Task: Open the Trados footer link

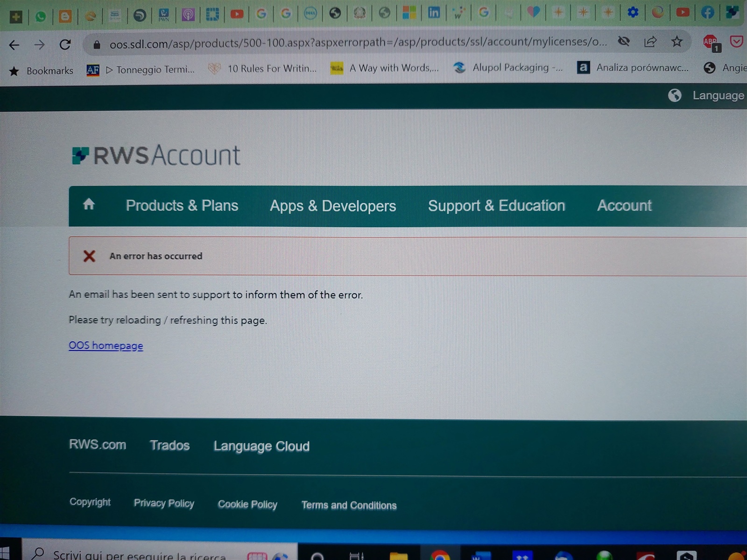Action: (x=170, y=446)
